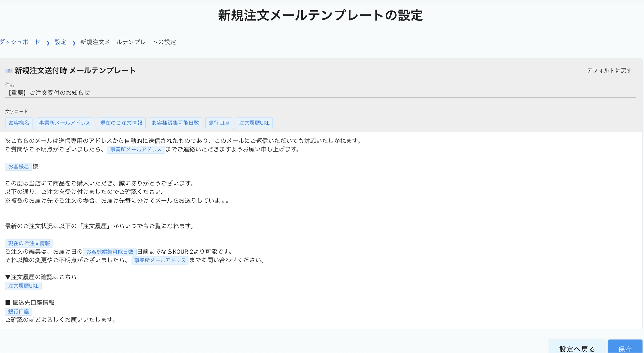Place cursor in line ※複数のお届け先でご注文の場合
Viewport: 644px width, 353px height.
pyautogui.click(x=118, y=200)
